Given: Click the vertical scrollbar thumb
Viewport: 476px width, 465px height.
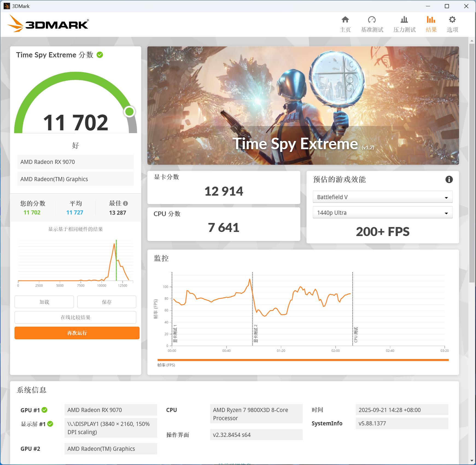Looking at the screenshot, I should click(472, 163).
